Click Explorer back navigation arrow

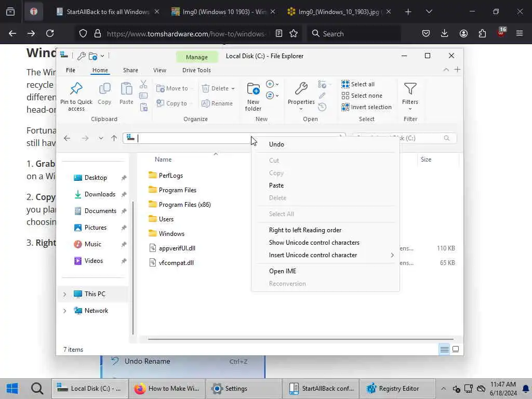[x=67, y=138]
